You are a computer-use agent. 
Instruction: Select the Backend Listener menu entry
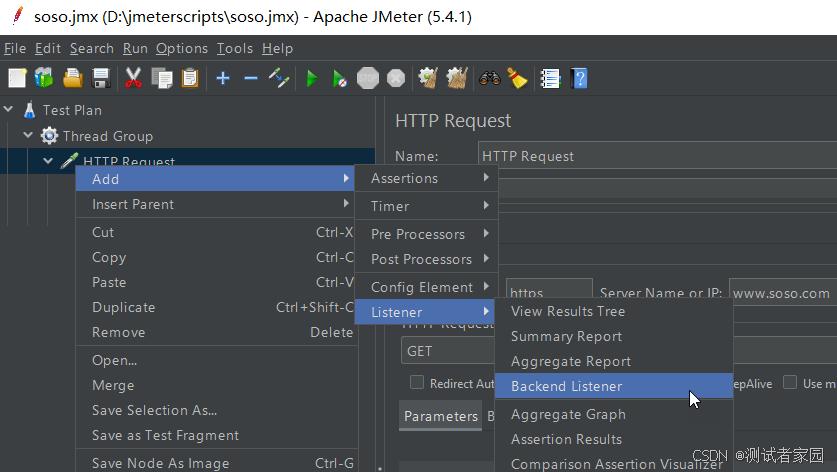click(x=614, y=386)
